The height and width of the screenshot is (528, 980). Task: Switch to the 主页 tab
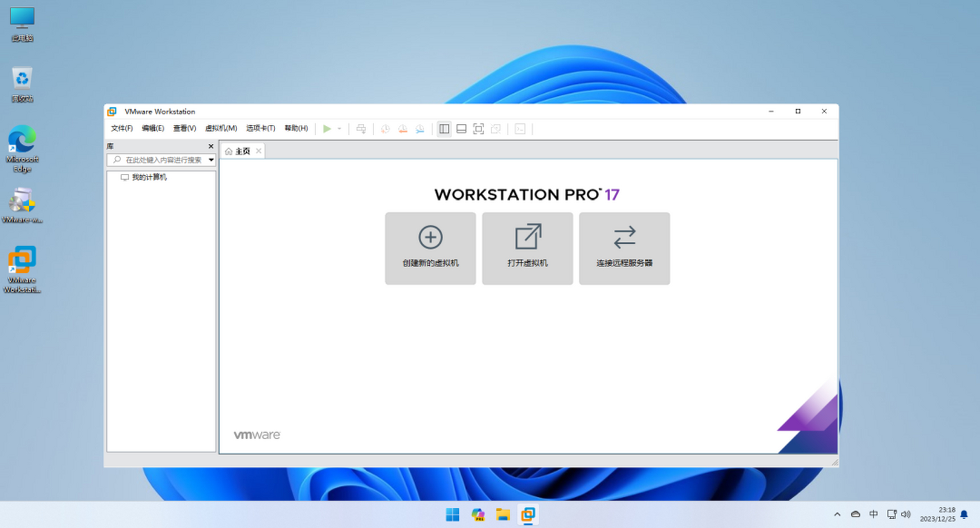242,151
